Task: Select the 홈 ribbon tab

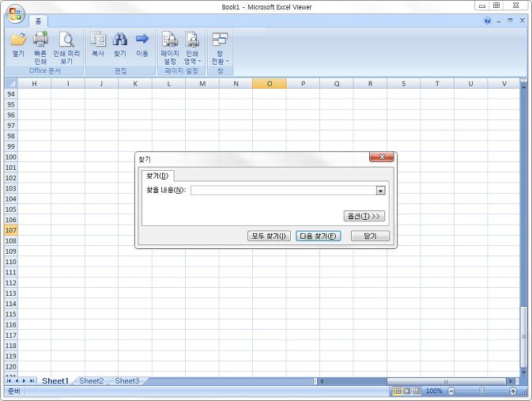Action: [x=39, y=21]
